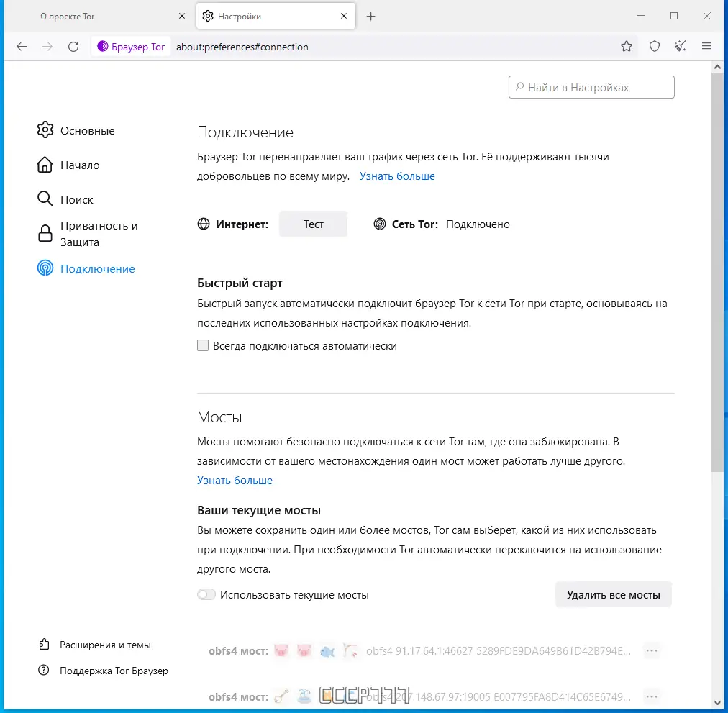Click the help icon beside Поддержка
Image resolution: width=728 pixels, height=713 pixels.
pyautogui.click(x=44, y=671)
